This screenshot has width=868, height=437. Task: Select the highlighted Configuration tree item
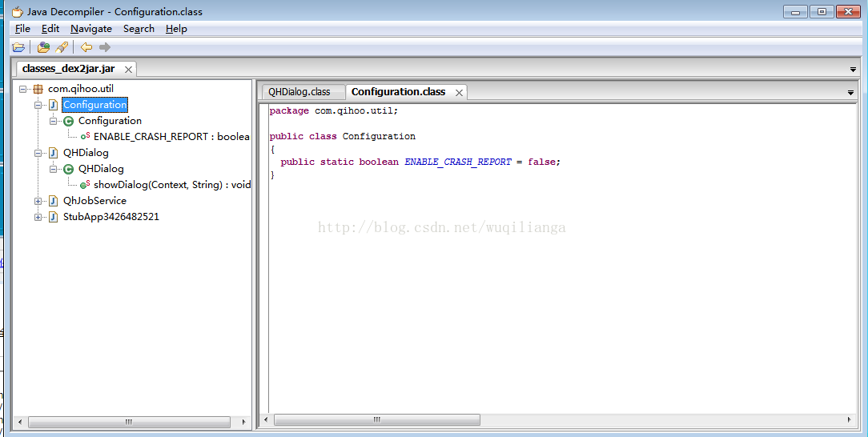pos(94,105)
